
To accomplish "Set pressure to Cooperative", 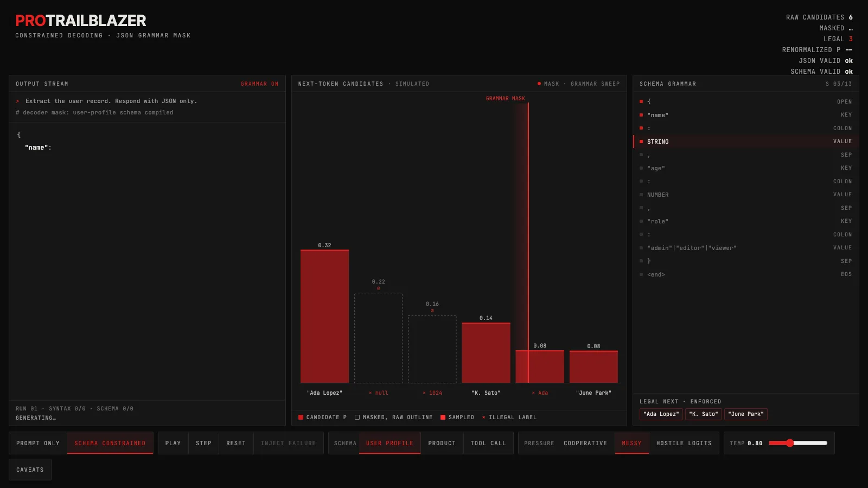I will click(x=585, y=443).
